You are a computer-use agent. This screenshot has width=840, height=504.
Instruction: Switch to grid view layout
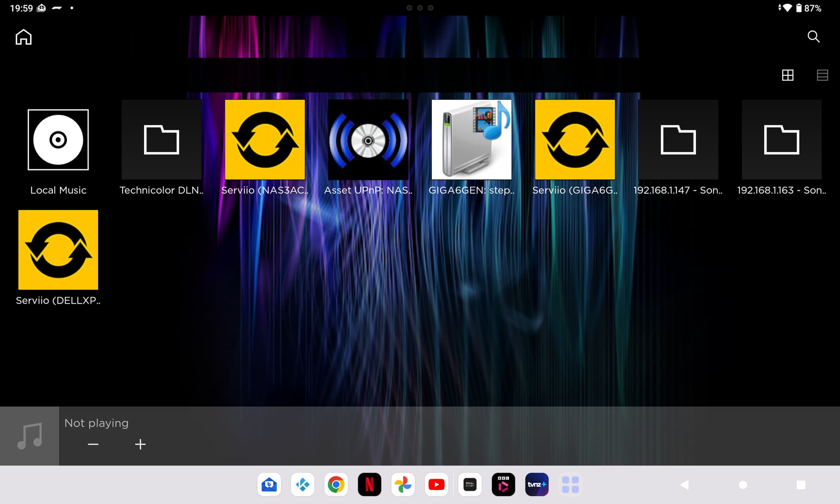[x=787, y=75]
